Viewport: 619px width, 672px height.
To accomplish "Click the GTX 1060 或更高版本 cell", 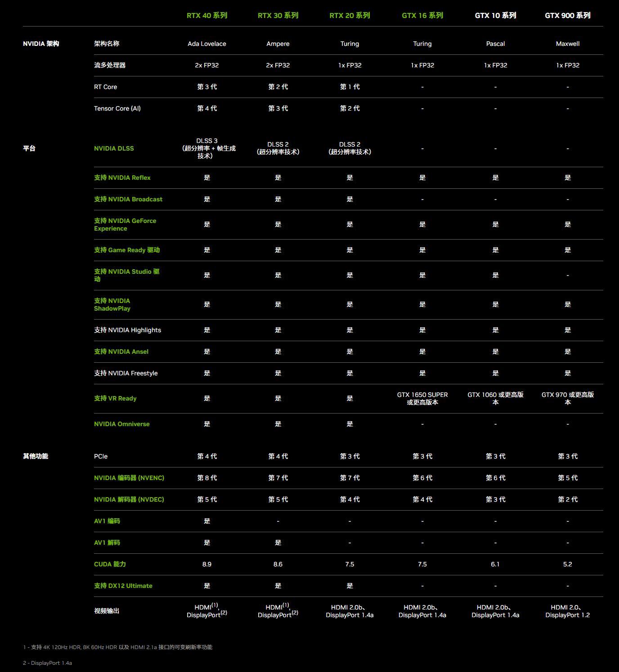I will click(x=495, y=398).
